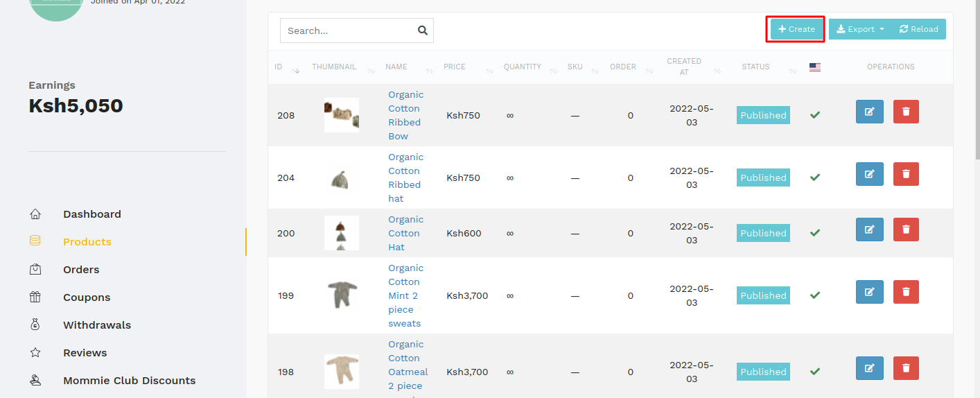Delete product 200 Organic Cotton Hat

click(x=906, y=230)
